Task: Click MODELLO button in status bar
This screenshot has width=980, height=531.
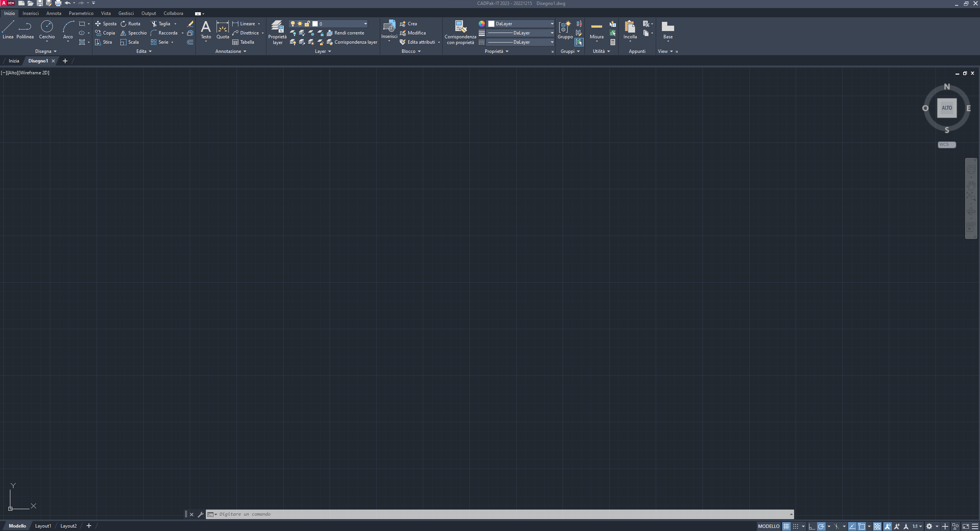Action: (x=768, y=526)
